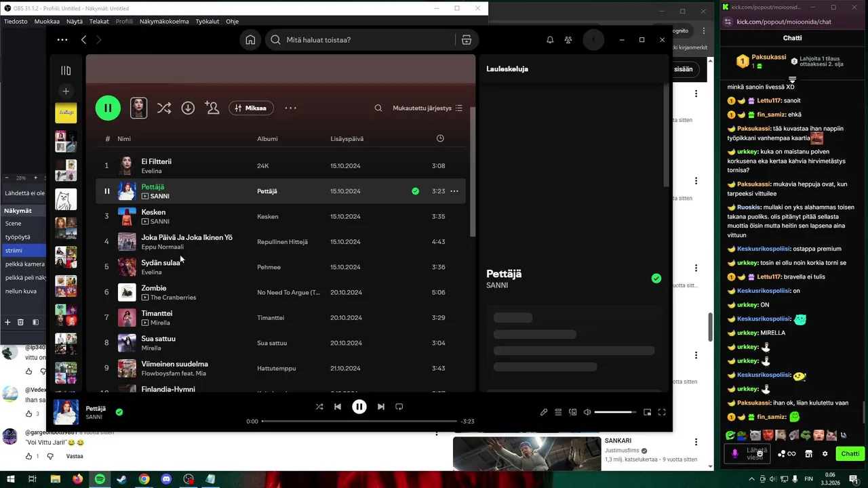The width and height of the screenshot is (868, 488).
Task: Skip to the previous track
Action: 338,407
